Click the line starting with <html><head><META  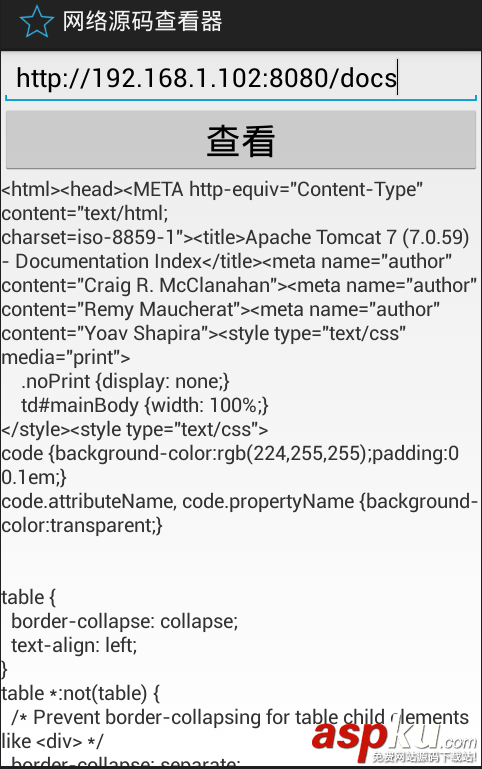point(212,189)
